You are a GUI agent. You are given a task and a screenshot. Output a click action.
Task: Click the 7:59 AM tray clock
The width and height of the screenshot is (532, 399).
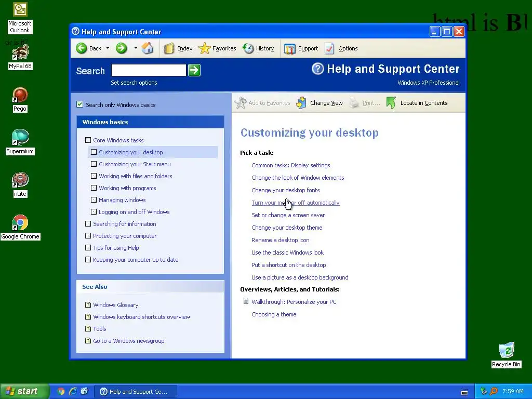(x=513, y=391)
